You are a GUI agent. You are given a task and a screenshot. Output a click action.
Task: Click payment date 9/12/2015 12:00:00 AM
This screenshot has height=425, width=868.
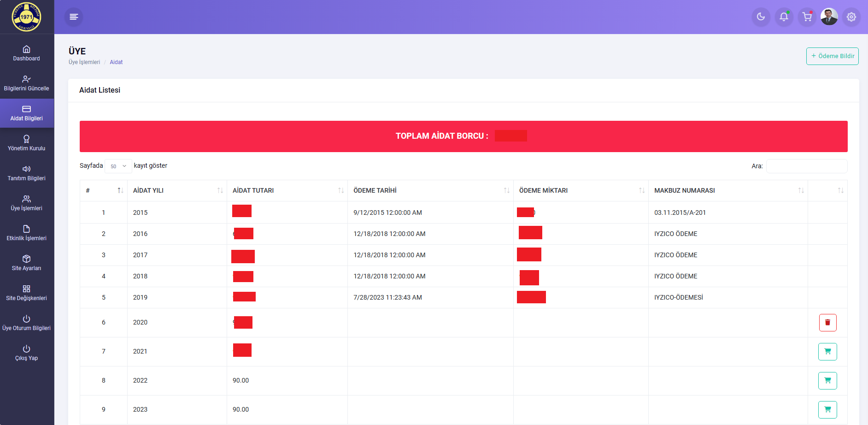click(388, 212)
